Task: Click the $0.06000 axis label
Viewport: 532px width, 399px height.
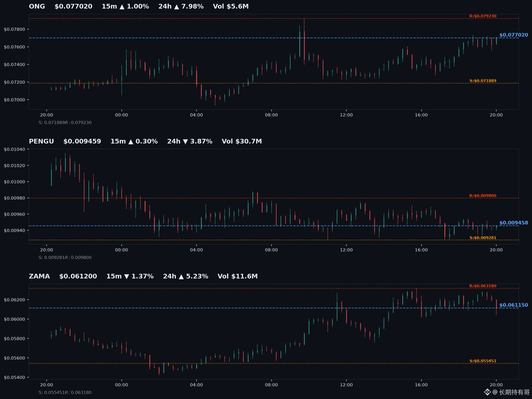Action: [x=15, y=319]
